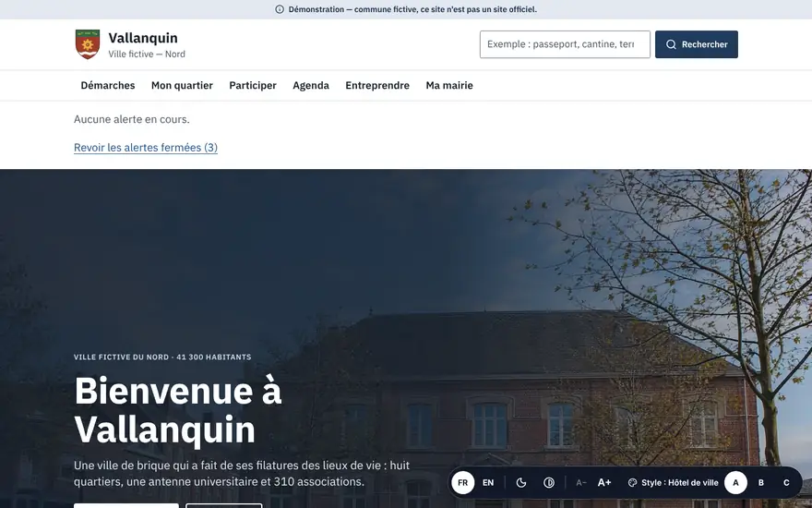Open the Entreprendre menu
This screenshot has height=508, width=812.
coord(377,86)
